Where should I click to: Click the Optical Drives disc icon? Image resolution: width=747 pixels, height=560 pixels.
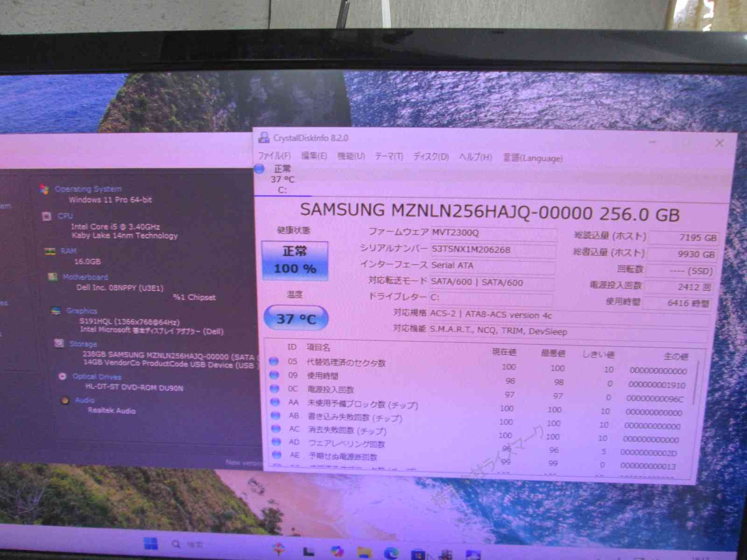pos(63,376)
